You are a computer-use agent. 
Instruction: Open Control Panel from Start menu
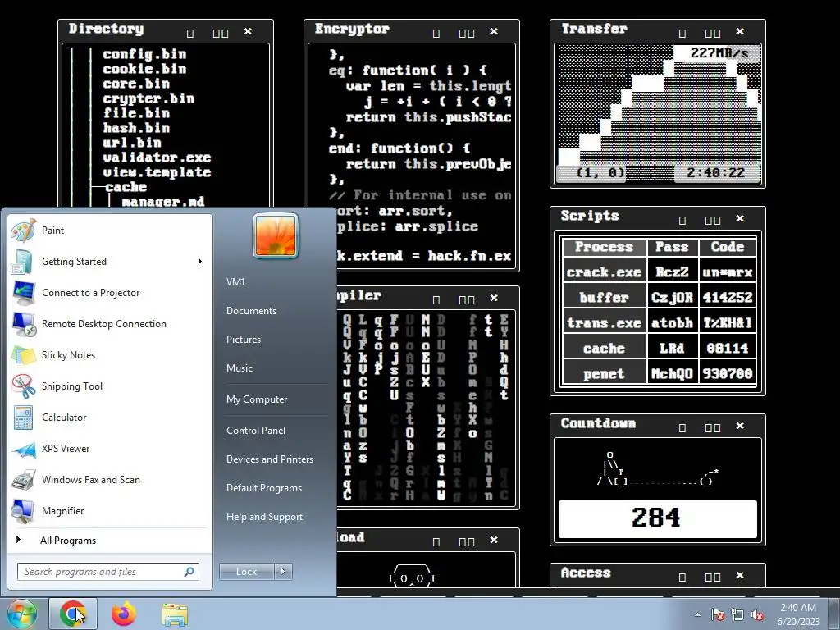point(256,431)
